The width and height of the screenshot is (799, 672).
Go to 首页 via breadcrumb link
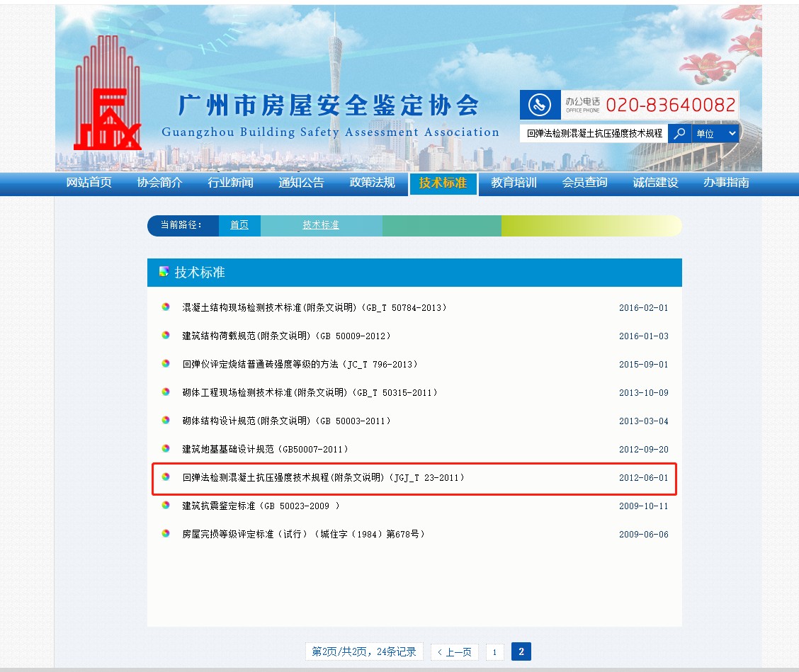[x=239, y=225]
